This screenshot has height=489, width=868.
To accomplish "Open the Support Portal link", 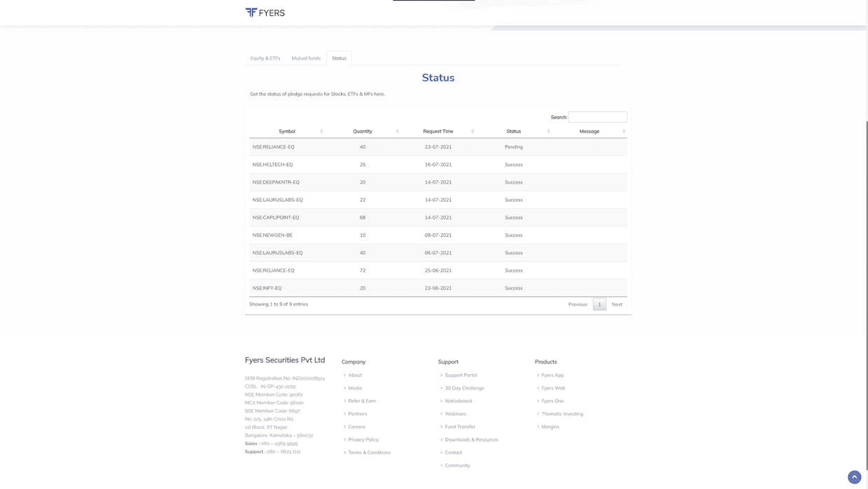I will tap(461, 375).
